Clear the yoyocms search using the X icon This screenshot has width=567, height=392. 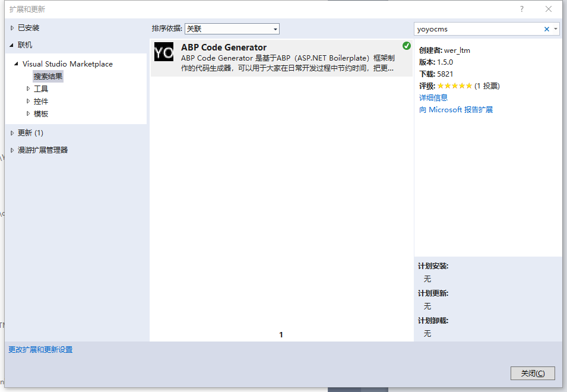pyautogui.click(x=545, y=29)
